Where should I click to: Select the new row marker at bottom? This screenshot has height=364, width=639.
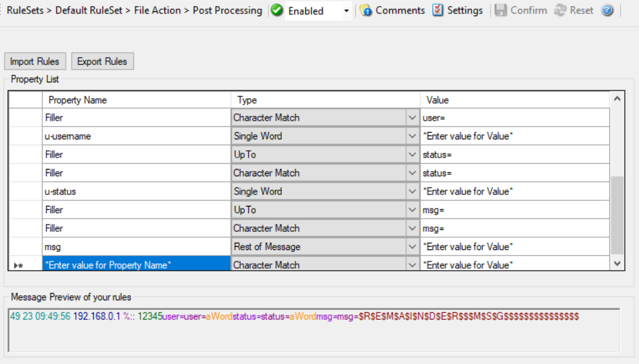tap(18, 265)
